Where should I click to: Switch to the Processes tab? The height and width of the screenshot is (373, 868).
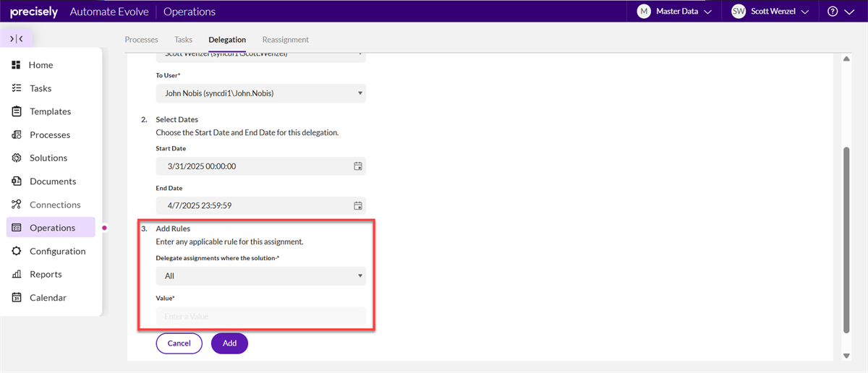[142, 40]
